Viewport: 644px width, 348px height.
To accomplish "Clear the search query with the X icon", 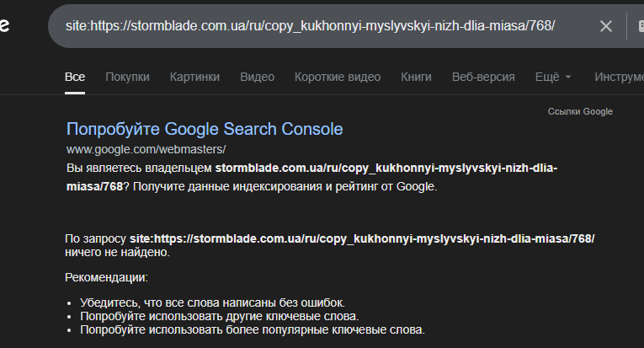I will point(605,25).
